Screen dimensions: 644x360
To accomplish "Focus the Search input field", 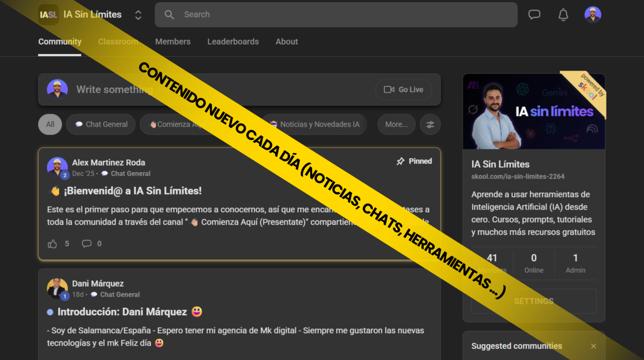I will click(336, 15).
